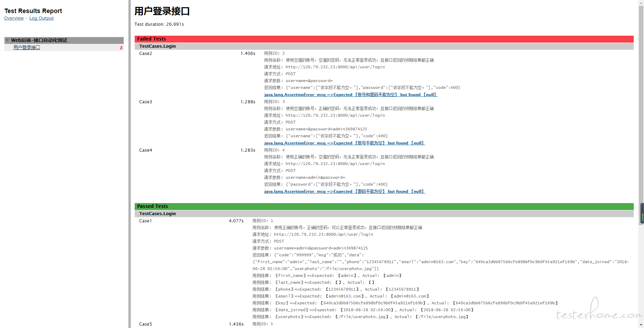Expand Case2 AssertionError 账号和密码不能为空 stack trace
Viewport: 644px width, 328px height.
351,95
